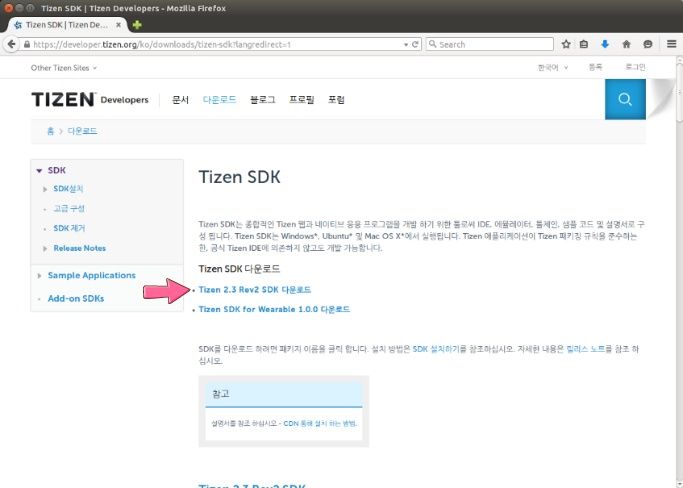This screenshot has width=683, height=488.
Task: Open the 한국어 language dropdown
Action: point(553,68)
